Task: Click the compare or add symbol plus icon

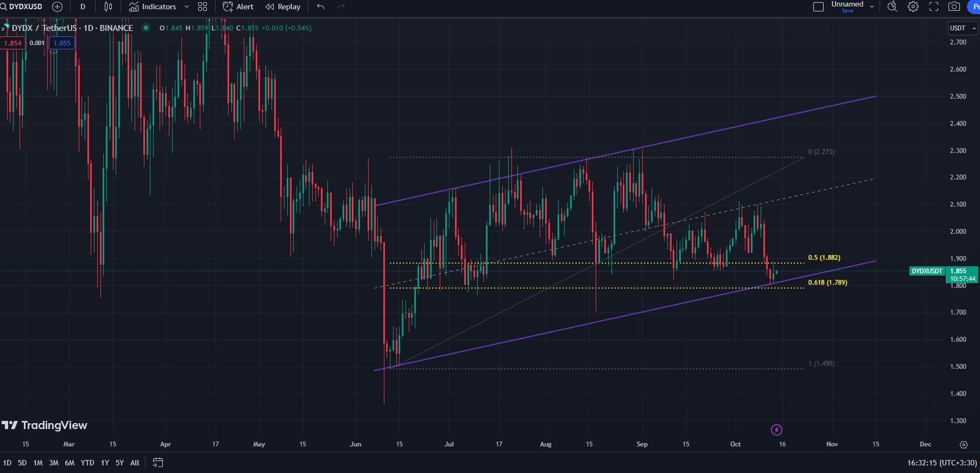Action: pyautogui.click(x=57, y=7)
